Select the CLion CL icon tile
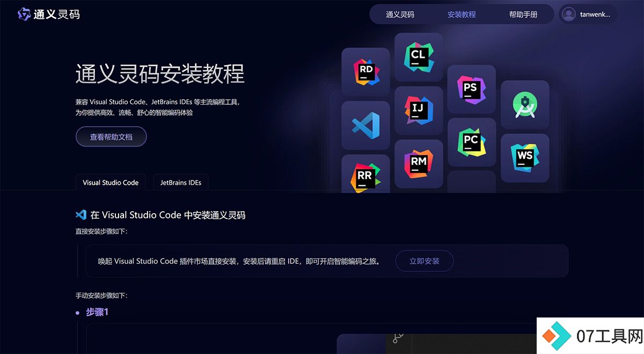The image size is (644, 354). (419, 57)
